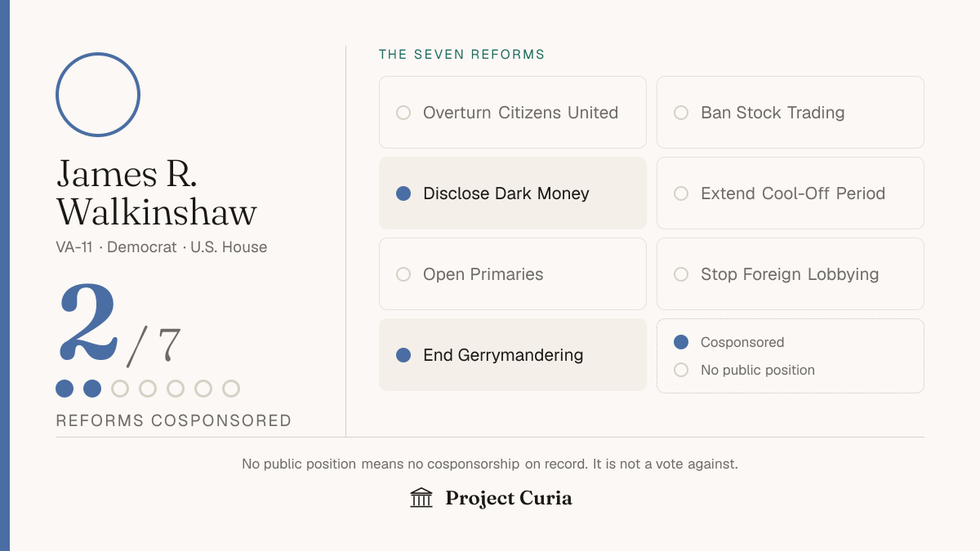Image resolution: width=980 pixels, height=551 pixels.
Task: Click the Cosponsored legend blue dot
Action: tap(681, 342)
